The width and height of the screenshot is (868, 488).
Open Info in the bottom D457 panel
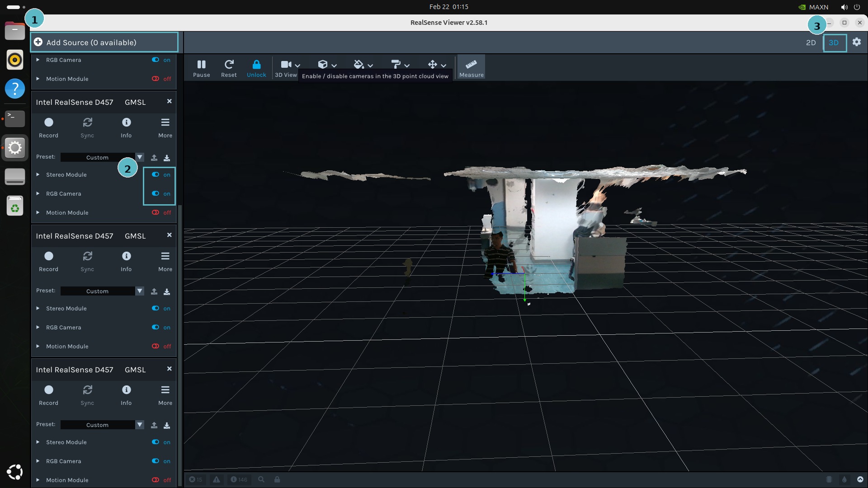[126, 395]
